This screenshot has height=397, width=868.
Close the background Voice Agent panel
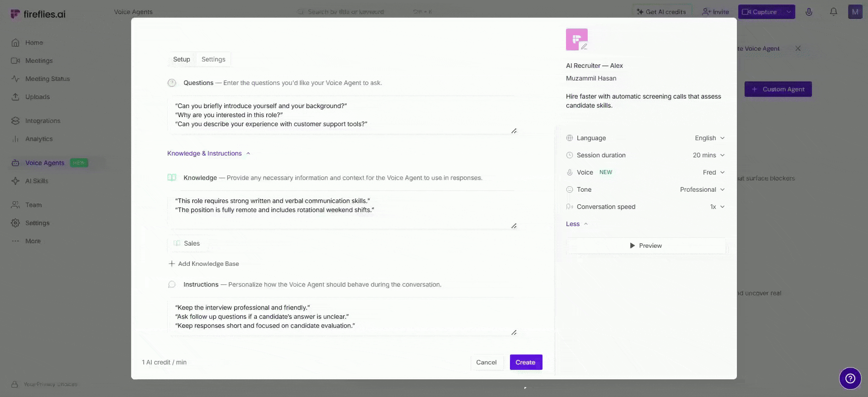click(798, 48)
